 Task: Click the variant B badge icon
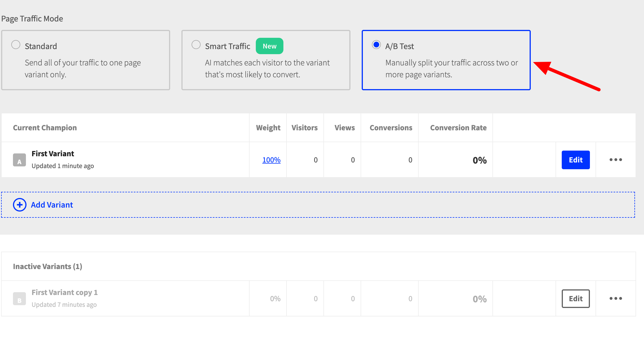pos(19,299)
